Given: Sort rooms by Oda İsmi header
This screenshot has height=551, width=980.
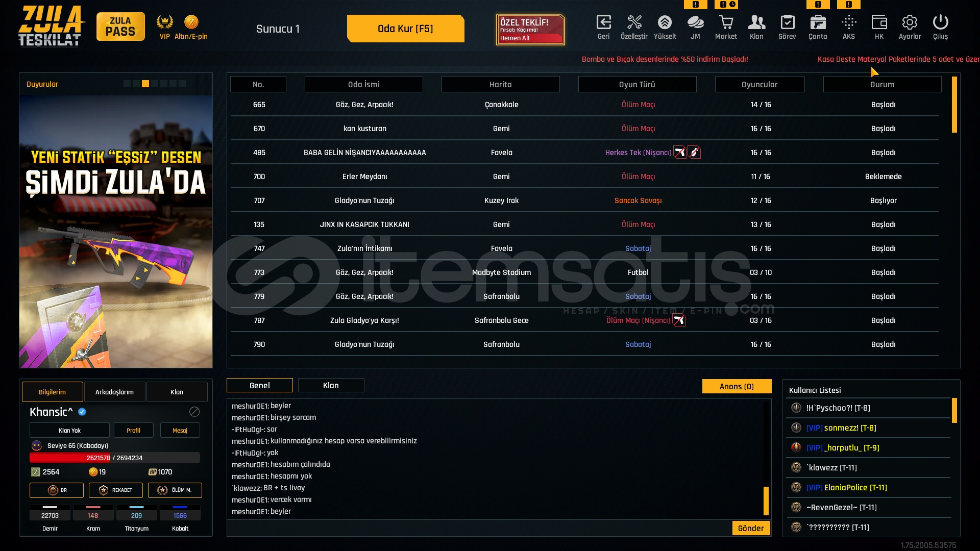Looking at the screenshot, I should [x=364, y=84].
